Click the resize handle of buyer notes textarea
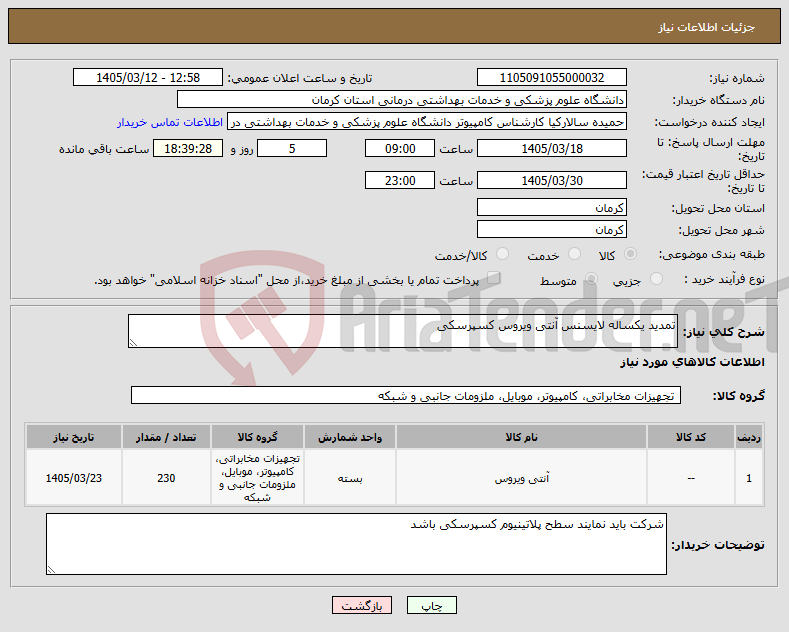789x632 pixels. click(x=51, y=570)
